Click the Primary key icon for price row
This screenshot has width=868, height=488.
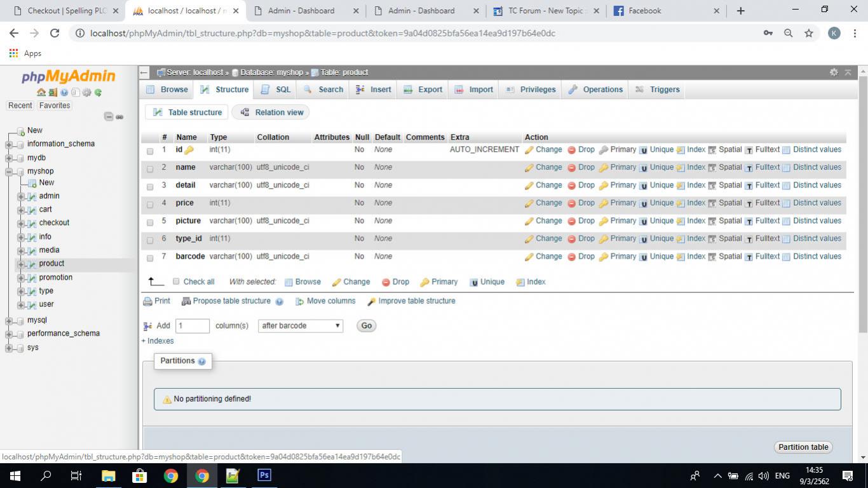pos(603,203)
